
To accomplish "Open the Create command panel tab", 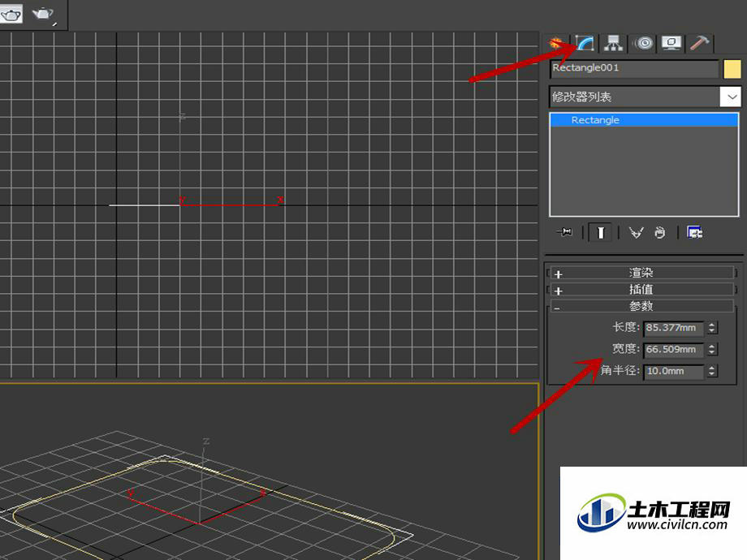I will [x=556, y=43].
